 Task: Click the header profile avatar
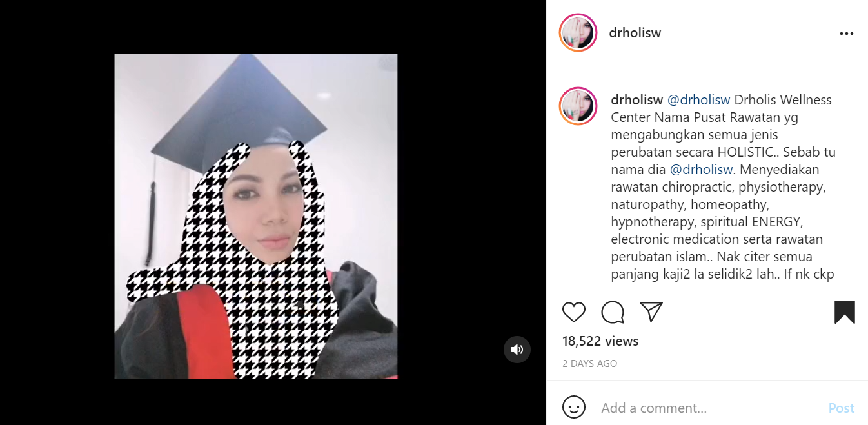[x=578, y=33]
